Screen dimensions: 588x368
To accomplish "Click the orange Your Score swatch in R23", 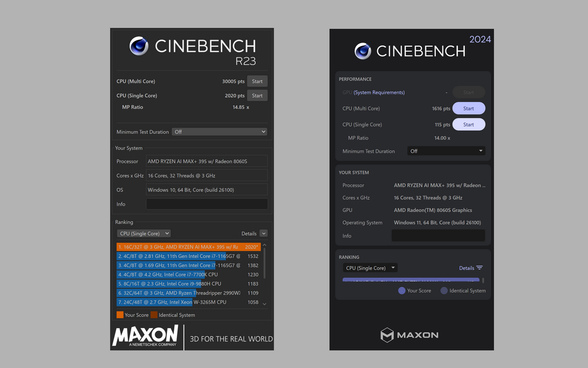I will (x=120, y=315).
